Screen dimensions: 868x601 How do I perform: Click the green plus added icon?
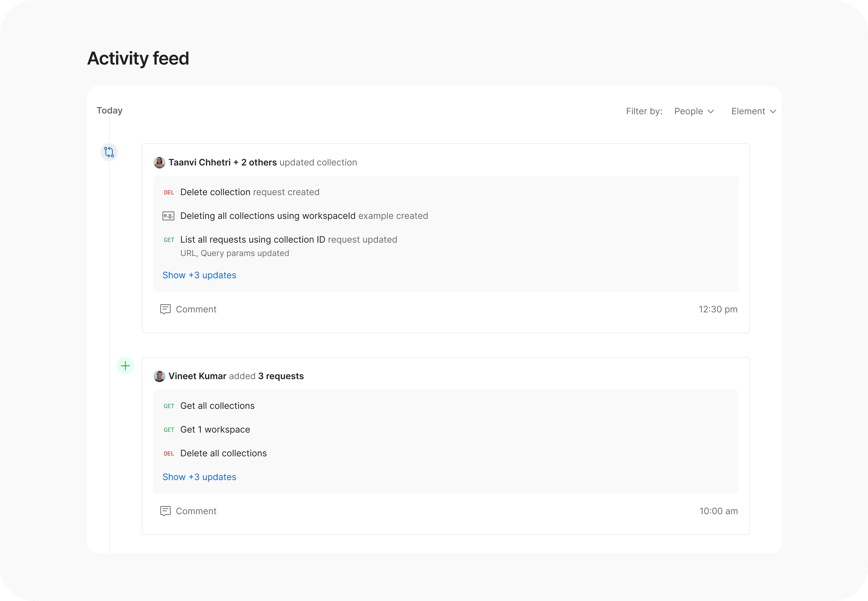pyautogui.click(x=125, y=366)
